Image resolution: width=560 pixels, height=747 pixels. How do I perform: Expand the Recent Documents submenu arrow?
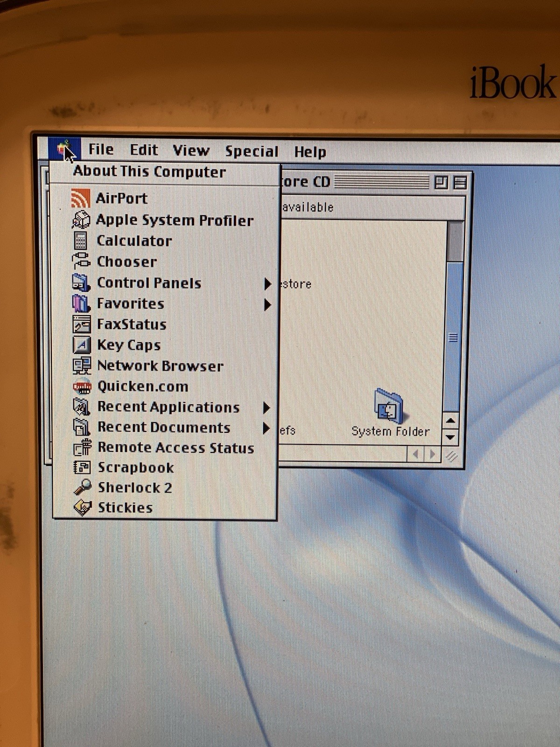266,428
